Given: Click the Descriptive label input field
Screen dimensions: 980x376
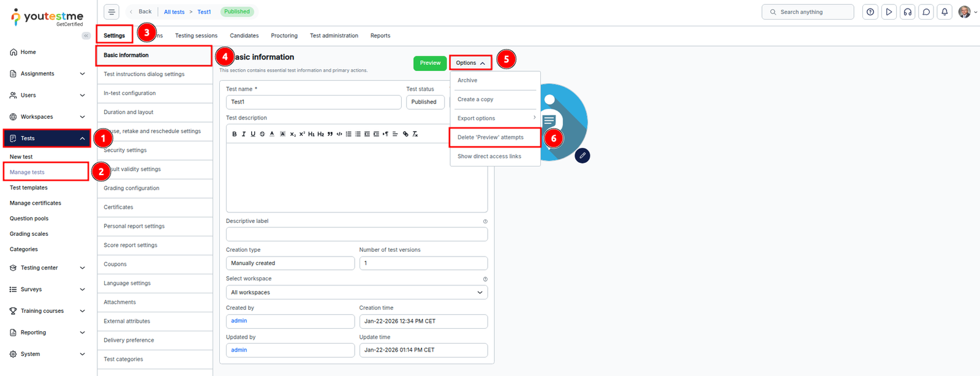Looking at the screenshot, I should pos(356,235).
